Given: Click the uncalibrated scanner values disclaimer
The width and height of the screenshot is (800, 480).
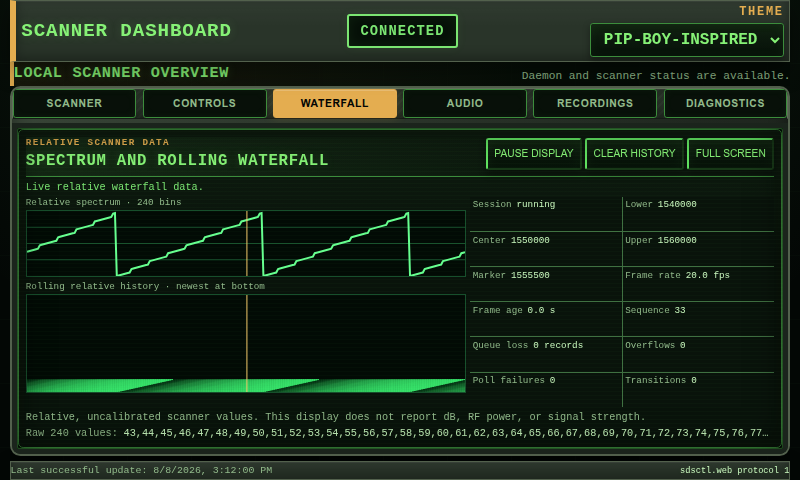Looking at the screenshot, I should (x=335, y=417).
